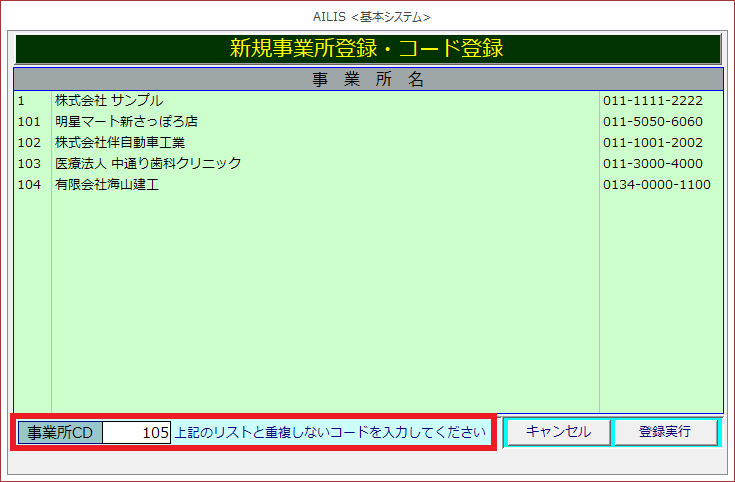Image resolution: width=735 pixels, height=482 pixels.
Task: Choose the 株式会社伴自動車工業 row
Action: point(120,143)
